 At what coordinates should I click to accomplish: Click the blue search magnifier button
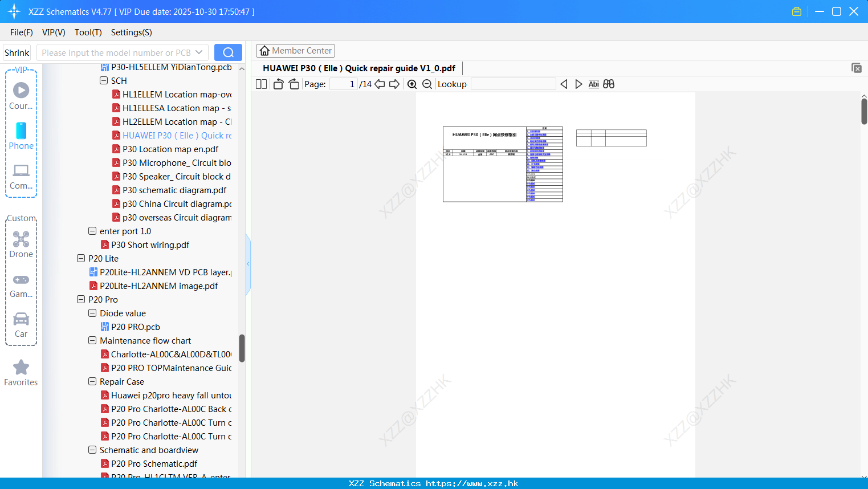[228, 52]
